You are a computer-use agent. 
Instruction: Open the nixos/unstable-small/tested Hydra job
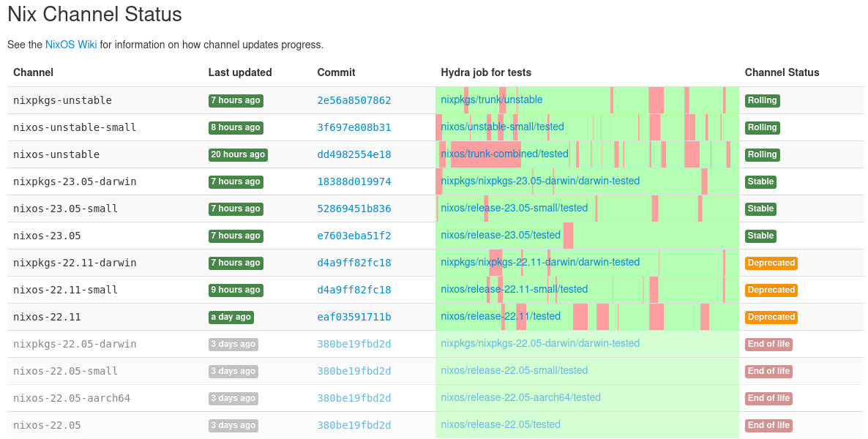click(x=502, y=127)
